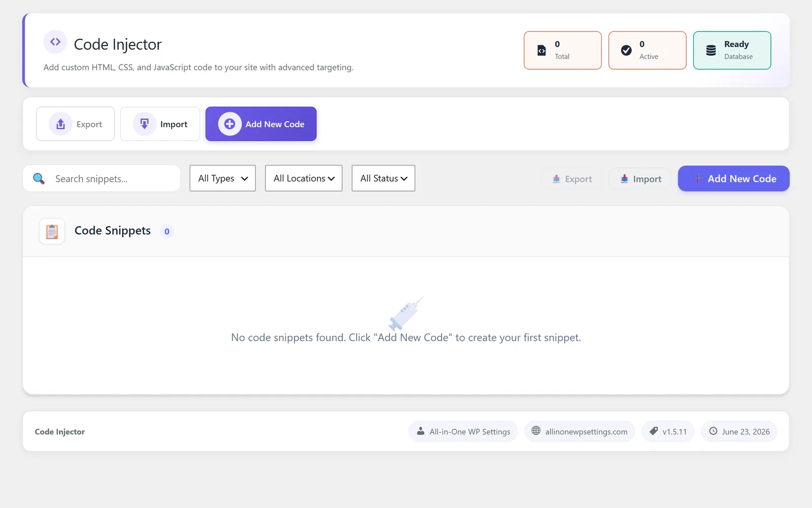Click the small icon beside the filter-row Import

[x=624, y=179]
